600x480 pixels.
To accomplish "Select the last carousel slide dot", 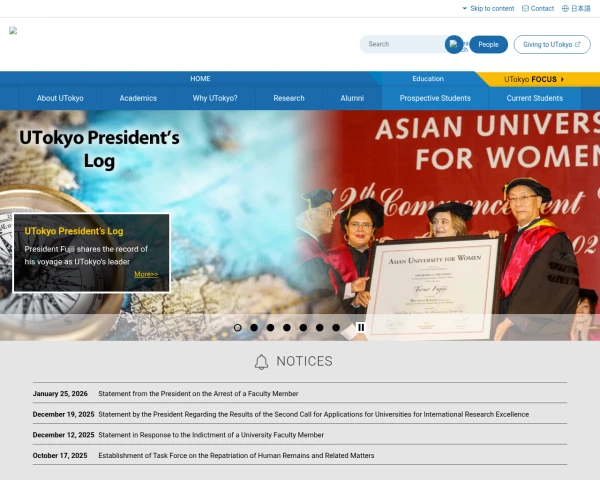I will pos(336,327).
